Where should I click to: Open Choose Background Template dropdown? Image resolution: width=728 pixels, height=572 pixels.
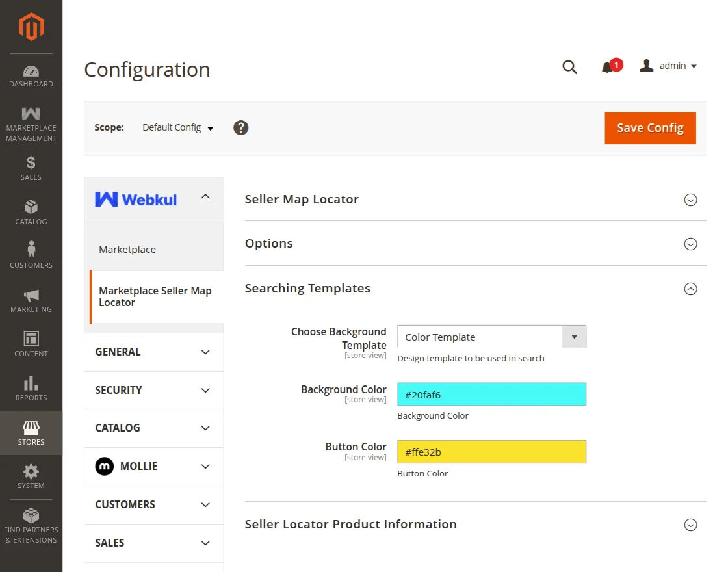(491, 337)
